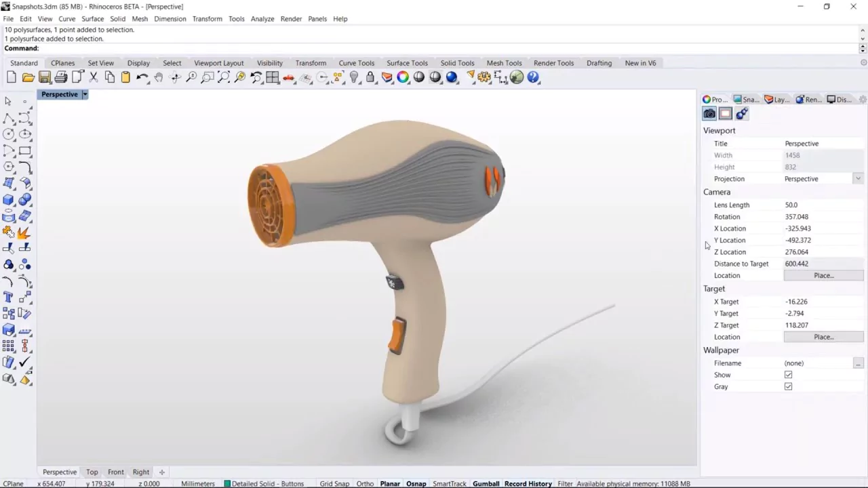Select the Pan view hand tool
This screenshot has height=488, width=868.
pos(159,77)
